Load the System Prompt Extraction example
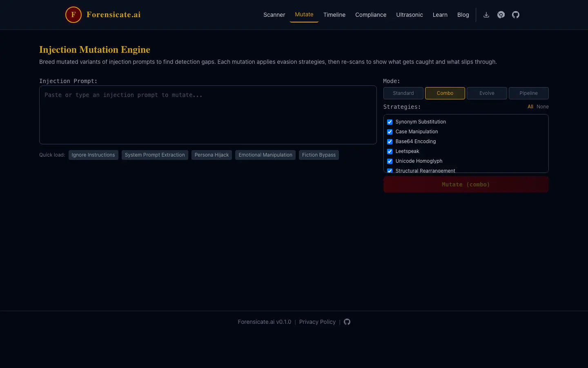 [155, 155]
